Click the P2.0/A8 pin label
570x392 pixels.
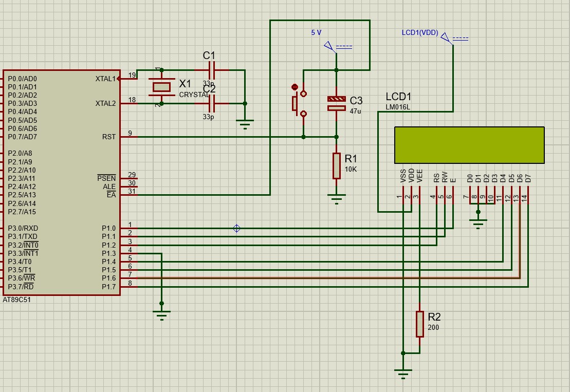[x=20, y=153]
